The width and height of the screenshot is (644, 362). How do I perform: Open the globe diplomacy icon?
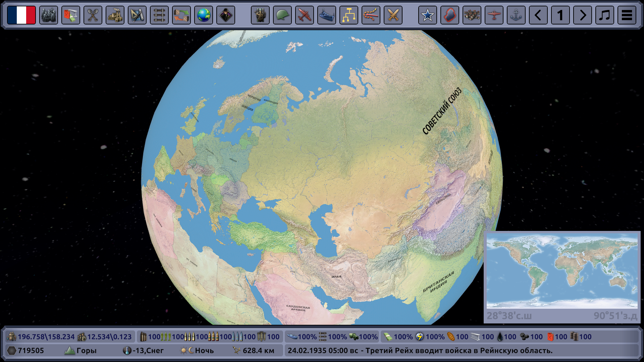(203, 15)
